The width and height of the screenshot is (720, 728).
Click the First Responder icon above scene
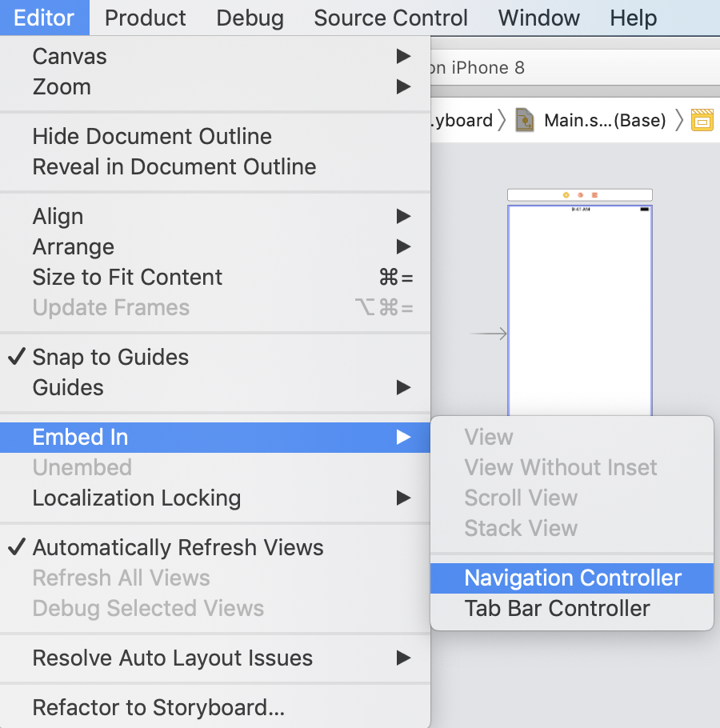(580, 195)
